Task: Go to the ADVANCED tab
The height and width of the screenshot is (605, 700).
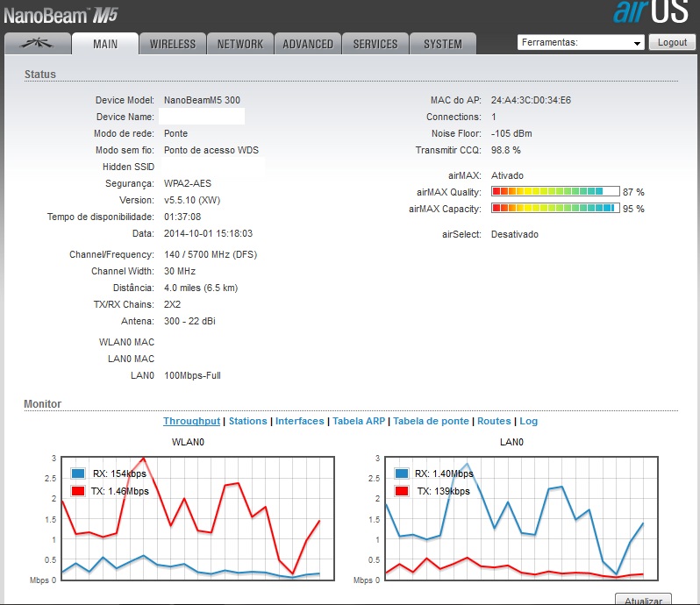Action: [x=308, y=44]
